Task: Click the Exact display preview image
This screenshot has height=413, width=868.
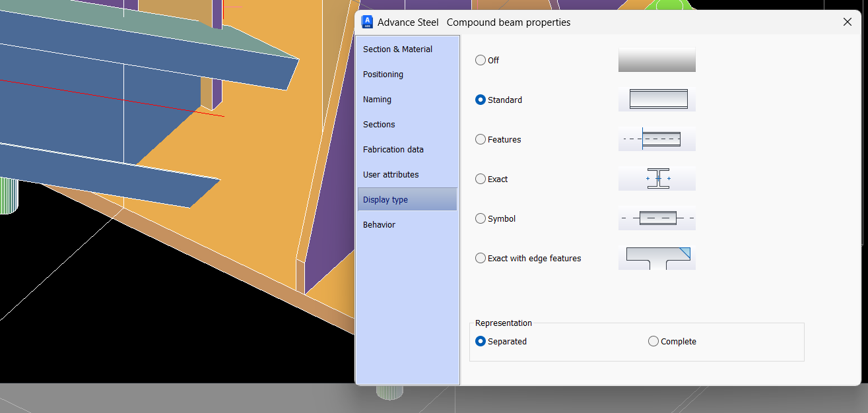Action: 657,179
